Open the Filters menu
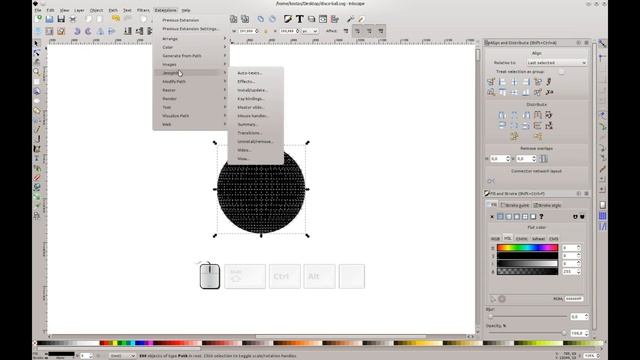 point(143,10)
